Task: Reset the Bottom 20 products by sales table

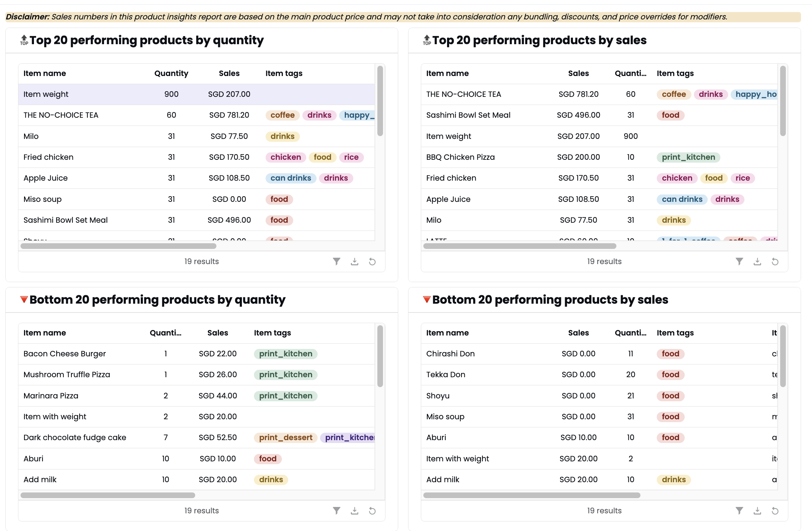Action: 775,510
